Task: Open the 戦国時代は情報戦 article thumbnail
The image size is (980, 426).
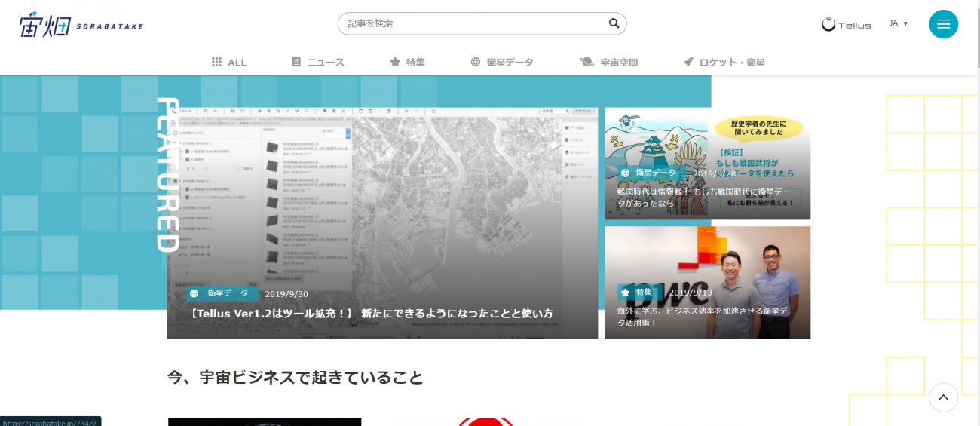Action: [707, 164]
